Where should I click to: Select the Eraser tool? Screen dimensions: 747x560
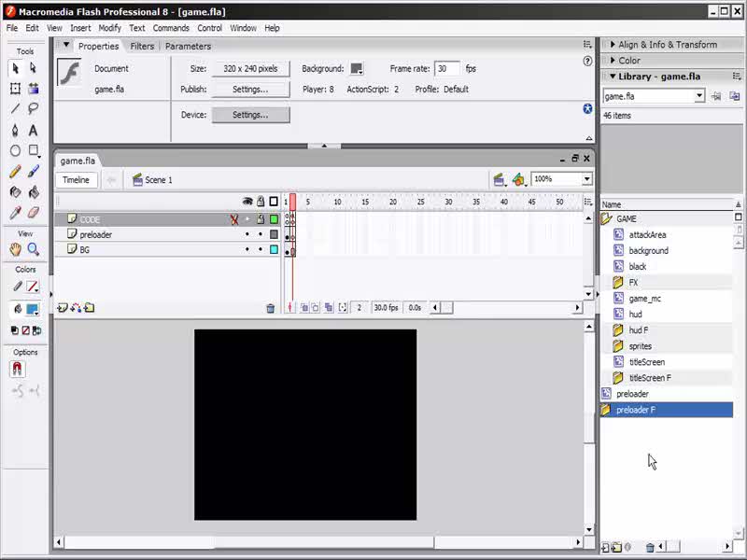pos(34,214)
